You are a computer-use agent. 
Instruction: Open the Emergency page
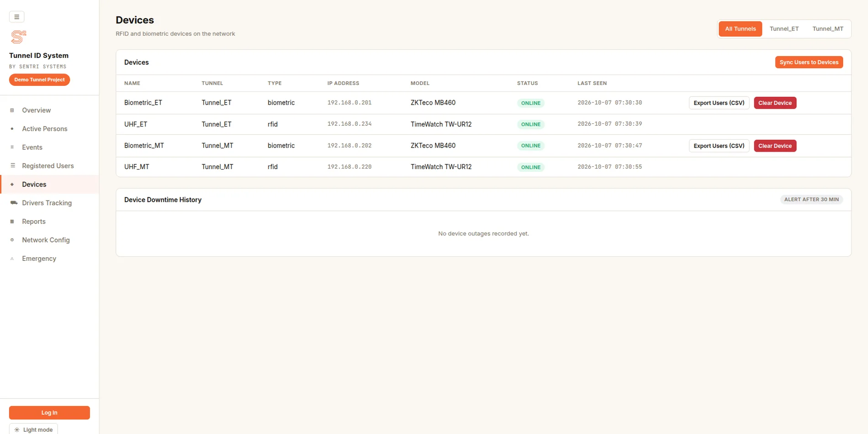pyautogui.click(x=49, y=259)
